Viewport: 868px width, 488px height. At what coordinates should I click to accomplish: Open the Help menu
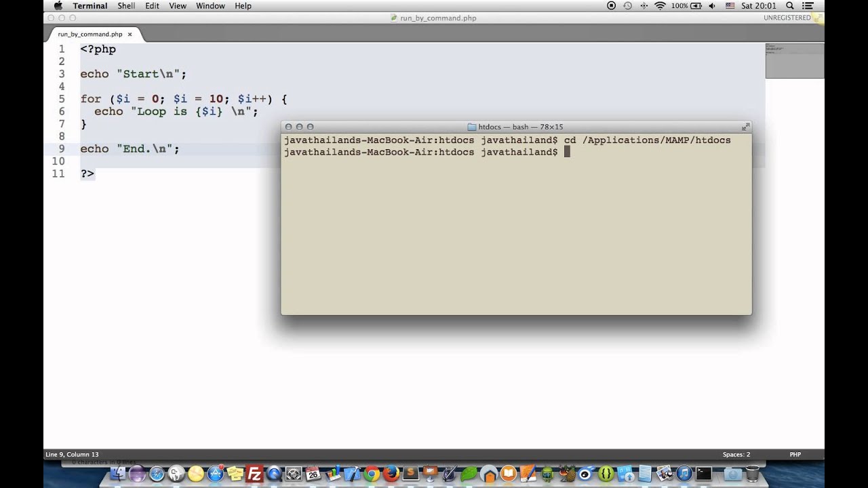tap(243, 5)
